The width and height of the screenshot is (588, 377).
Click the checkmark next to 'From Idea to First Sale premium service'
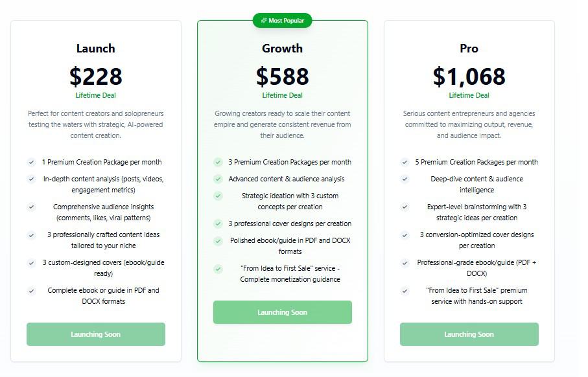[404, 292]
